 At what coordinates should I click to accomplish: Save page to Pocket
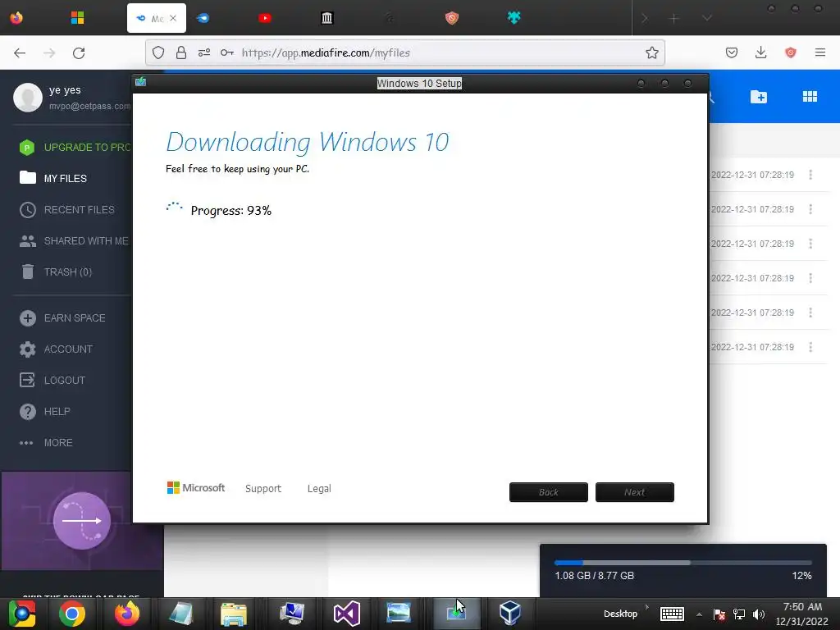[x=732, y=52]
